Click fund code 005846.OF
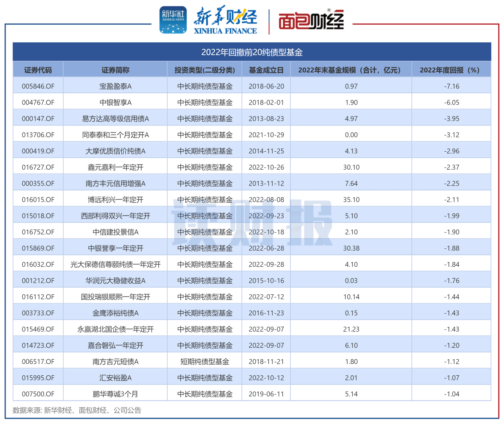504x424 pixels. click(38, 86)
